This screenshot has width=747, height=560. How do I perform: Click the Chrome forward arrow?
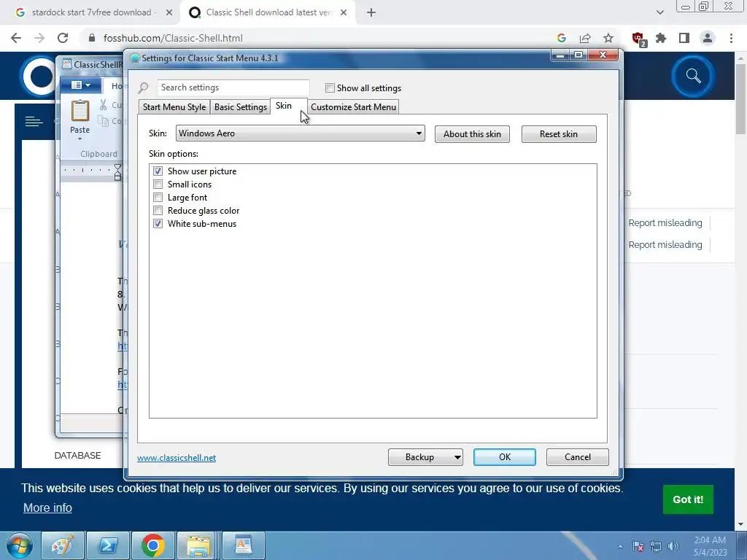39,38
